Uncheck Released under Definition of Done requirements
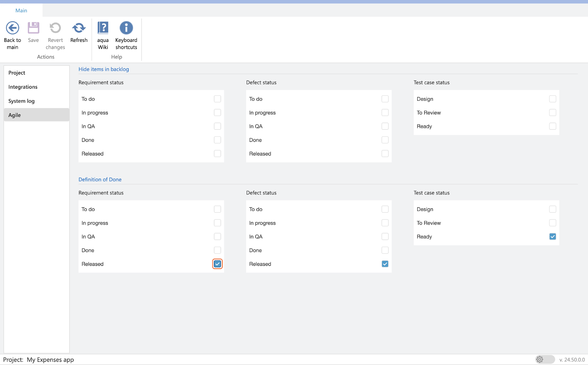The image size is (588, 365). 218,264
